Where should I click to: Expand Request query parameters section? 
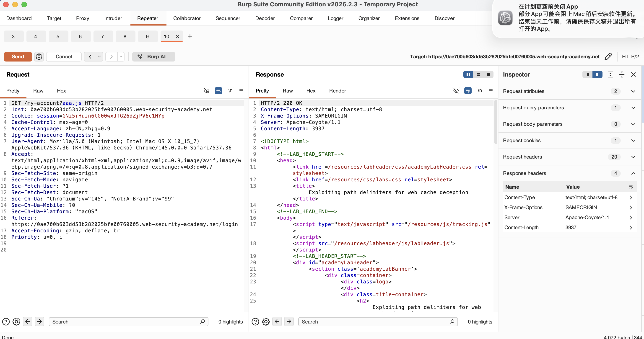pyautogui.click(x=633, y=108)
